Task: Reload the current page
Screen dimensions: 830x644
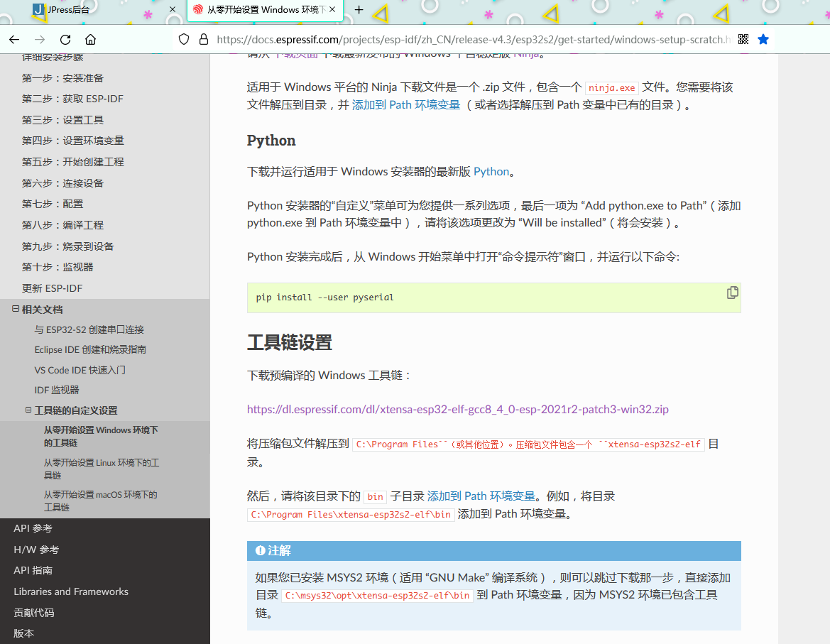Action: pyautogui.click(x=65, y=40)
